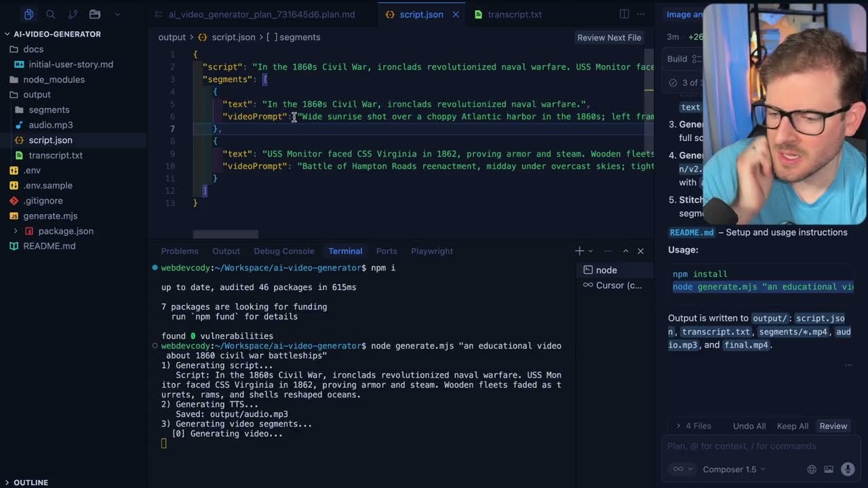Open the segments folder
Screen dimensions: 868x488
(x=49, y=110)
